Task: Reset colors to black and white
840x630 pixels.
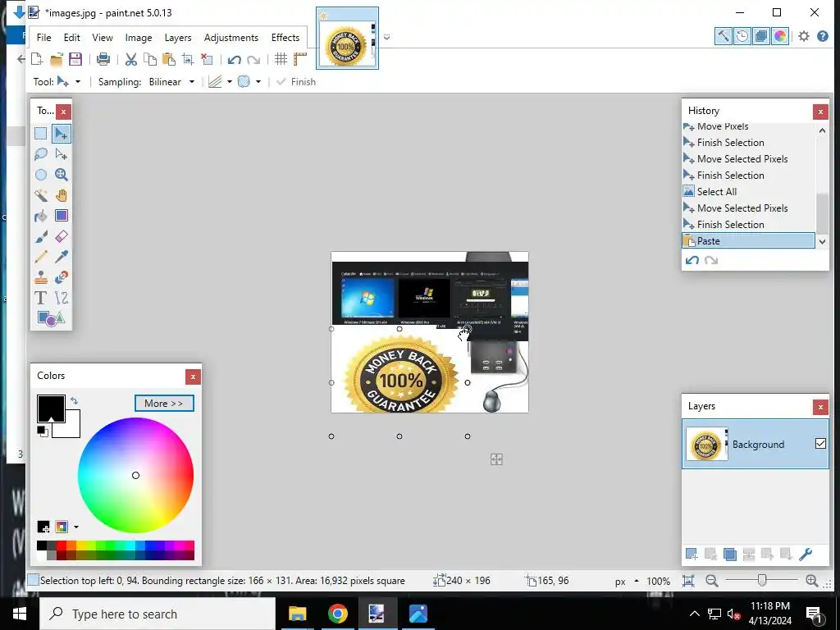Action: coord(43,431)
